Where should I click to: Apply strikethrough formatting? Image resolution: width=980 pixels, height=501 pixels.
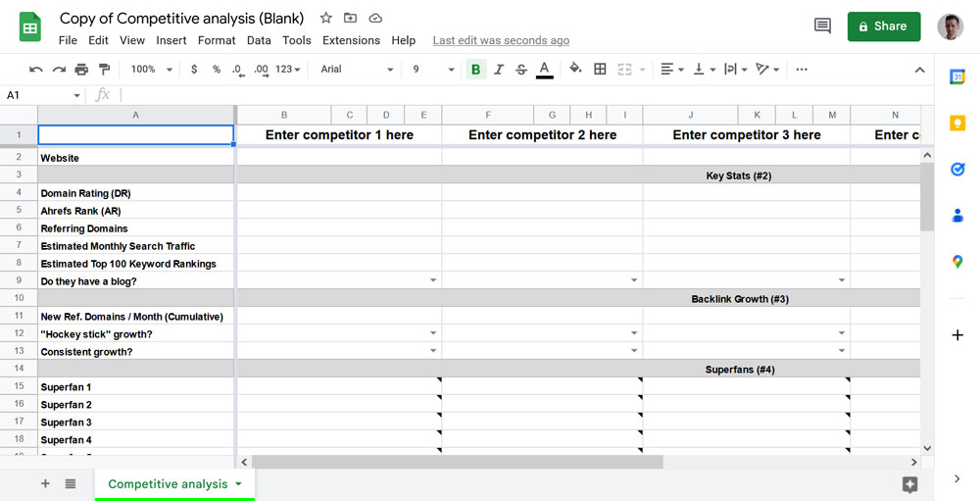pos(521,70)
